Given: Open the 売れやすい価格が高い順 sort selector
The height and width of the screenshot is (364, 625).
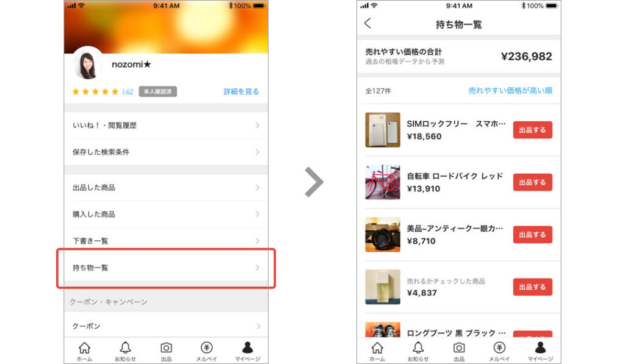Looking at the screenshot, I should [x=510, y=91].
